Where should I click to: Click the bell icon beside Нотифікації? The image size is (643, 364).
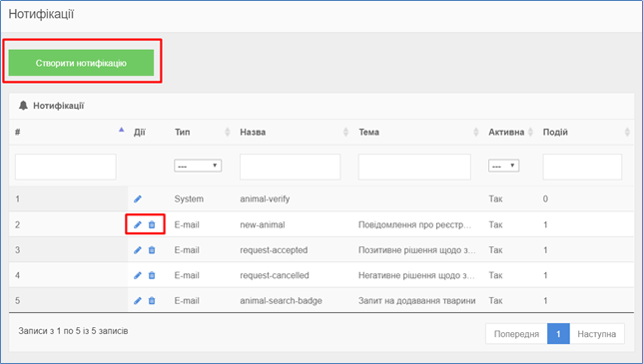[23, 106]
